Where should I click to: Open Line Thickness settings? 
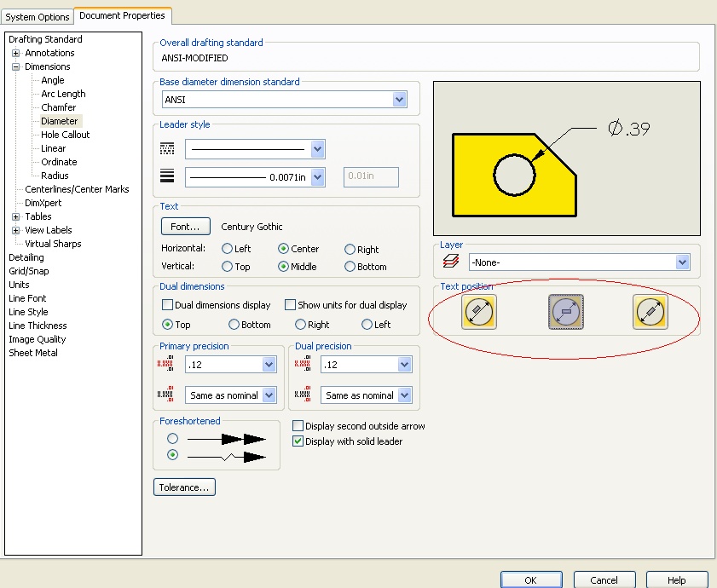coord(38,326)
